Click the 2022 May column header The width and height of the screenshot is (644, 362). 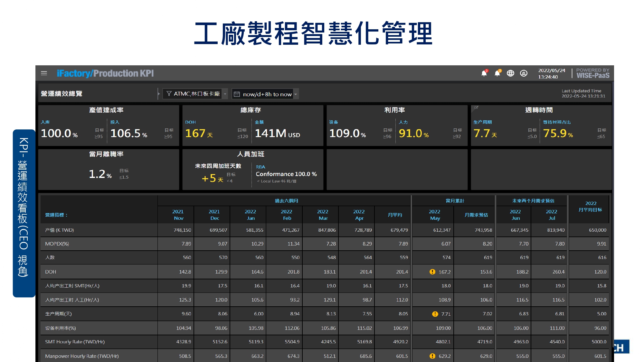pos(434,215)
